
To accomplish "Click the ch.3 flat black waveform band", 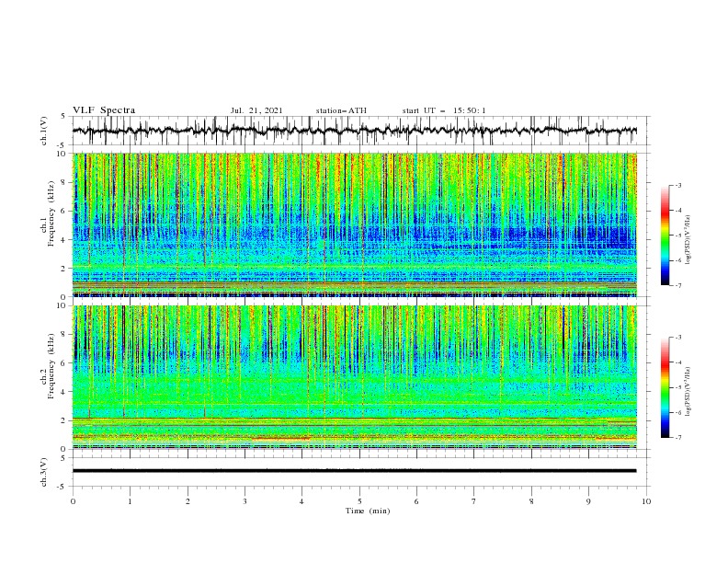I will click(x=355, y=471).
